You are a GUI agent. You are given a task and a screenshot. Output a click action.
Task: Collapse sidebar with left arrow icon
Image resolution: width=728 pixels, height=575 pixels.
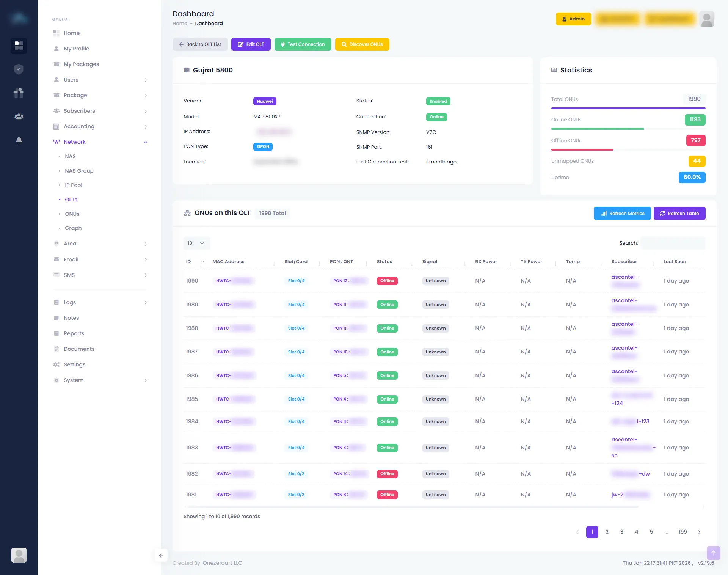click(161, 555)
